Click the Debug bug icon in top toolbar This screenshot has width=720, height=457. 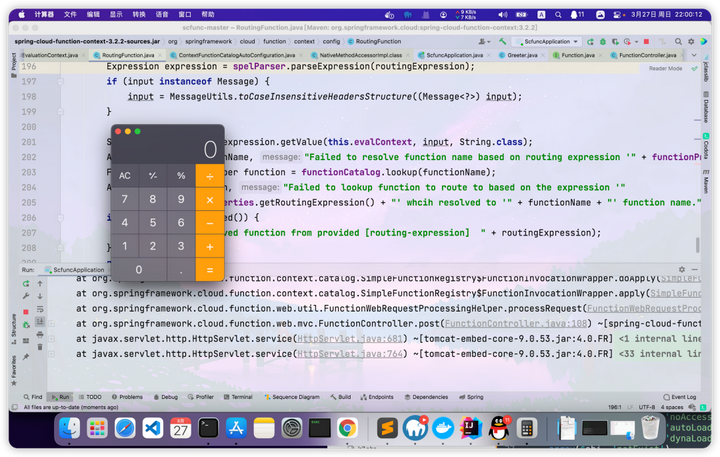603,42
